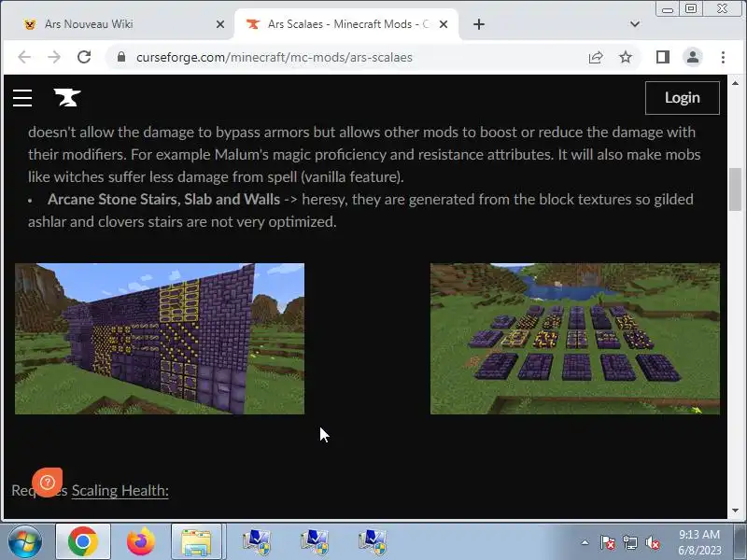
Task: Open the orange help chat bubble
Action: tap(48, 482)
